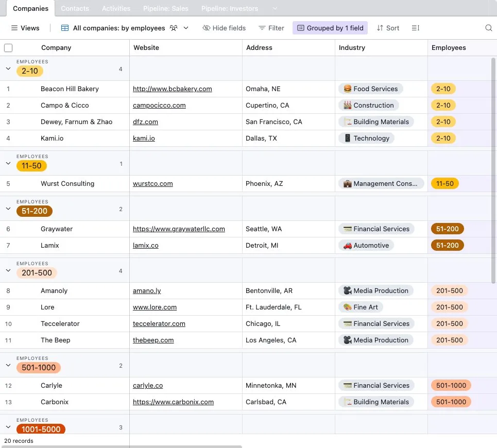497x448 pixels.
Task: Click the Sort arrows icon
Action: click(x=380, y=28)
